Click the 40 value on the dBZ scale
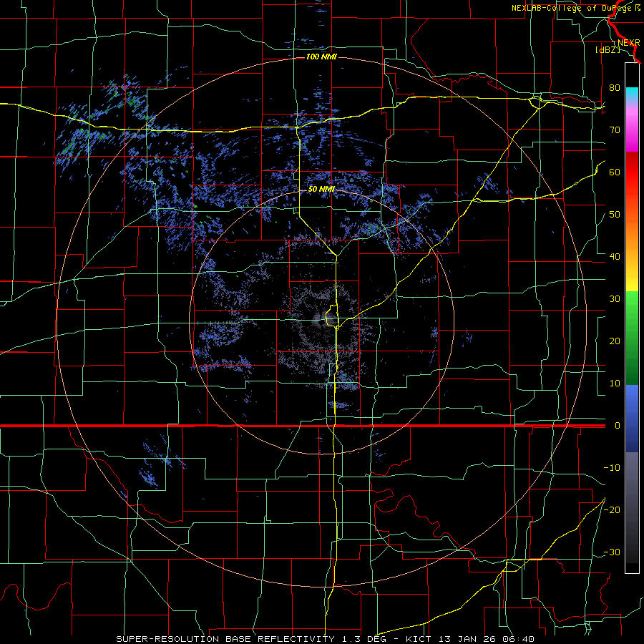 (x=615, y=257)
